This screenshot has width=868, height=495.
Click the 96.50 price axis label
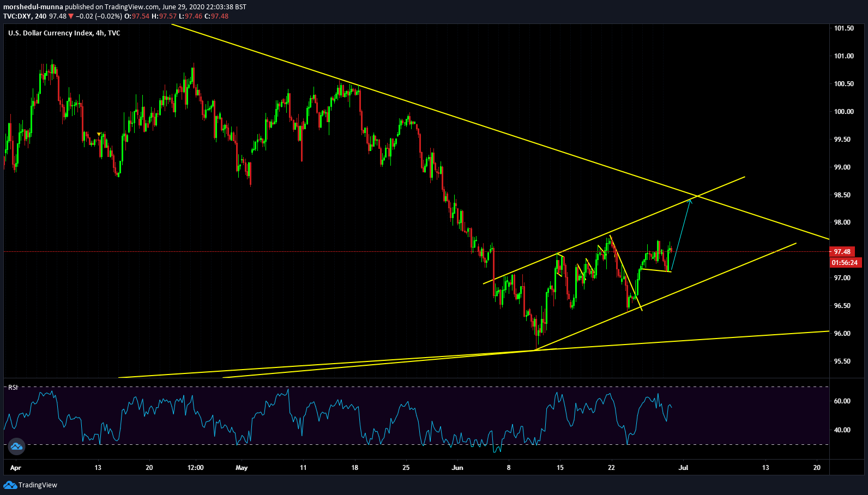[x=842, y=306]
